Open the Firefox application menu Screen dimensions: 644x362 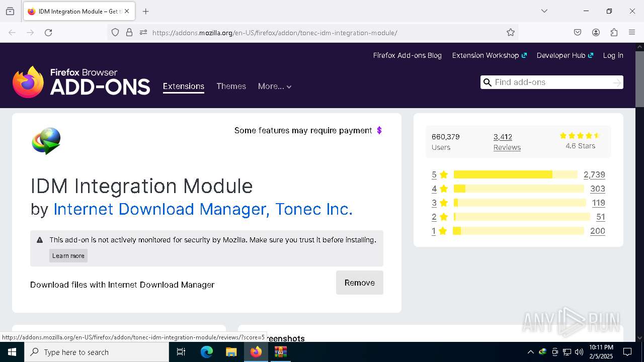[632, 33]
